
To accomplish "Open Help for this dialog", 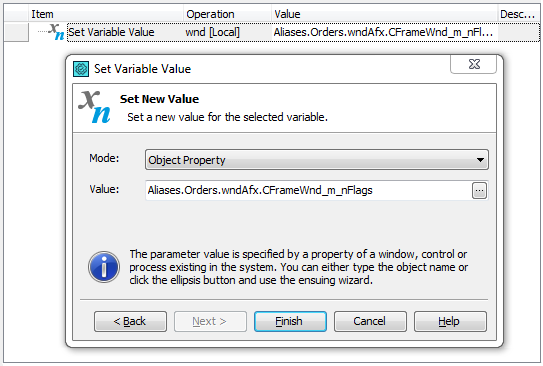I will pos(450,322).
